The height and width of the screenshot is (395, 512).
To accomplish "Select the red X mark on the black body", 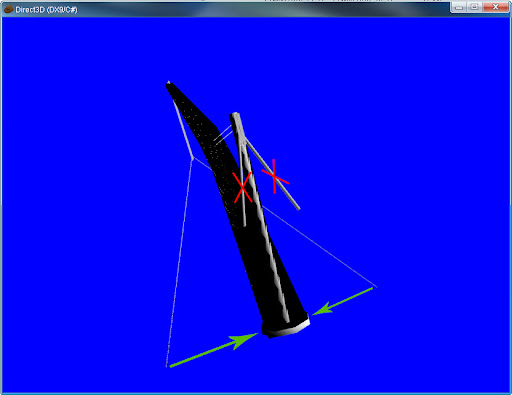I will click(242, 187).
